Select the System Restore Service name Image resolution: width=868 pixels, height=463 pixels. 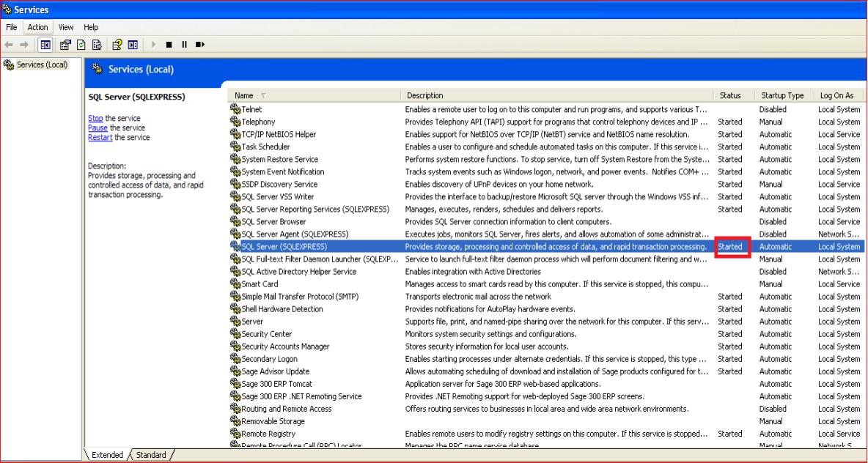pos(279,159)
